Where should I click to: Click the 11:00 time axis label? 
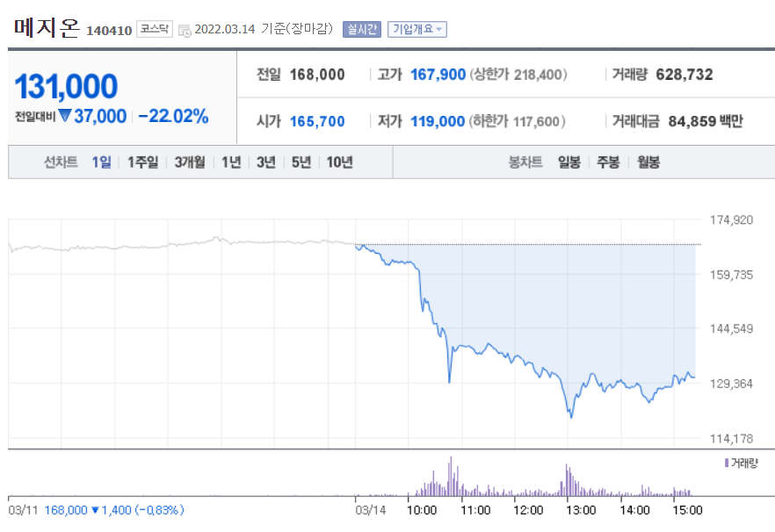[x=475, y=510]
